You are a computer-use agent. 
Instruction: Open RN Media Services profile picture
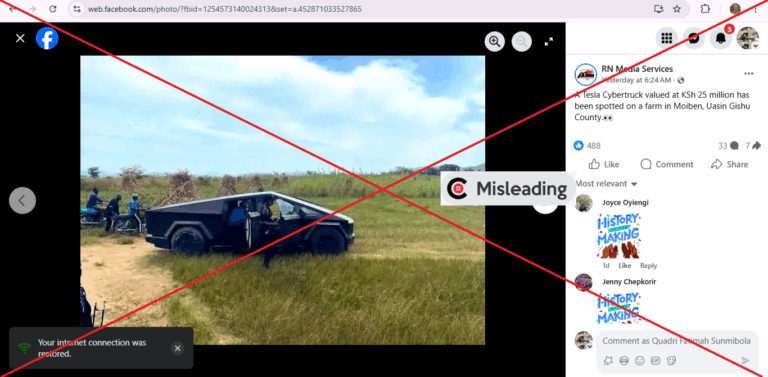click(x=585, y=74)
